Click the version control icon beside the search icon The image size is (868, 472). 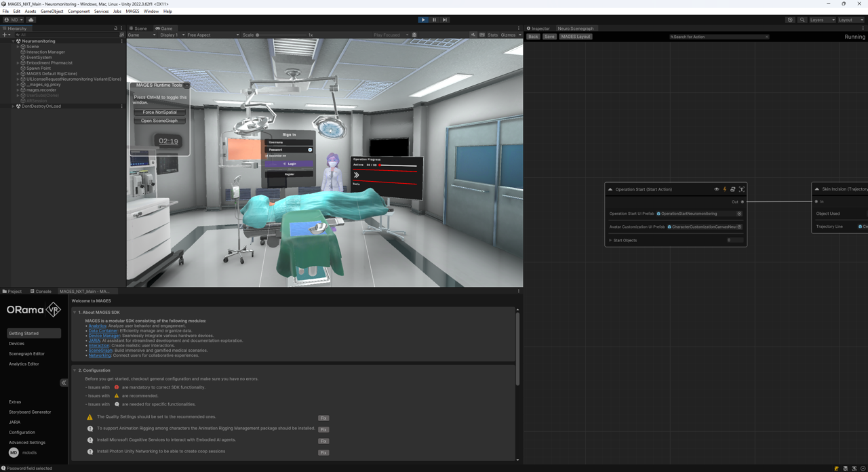tap(790, 20)
